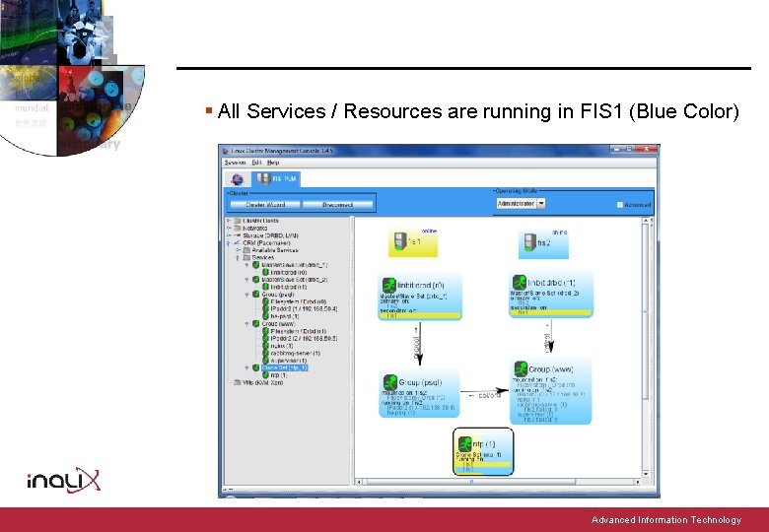This screenshot has height=532, width=769.
Task: Collapse the Clone Set ntp node
Action: click(247, 367)
